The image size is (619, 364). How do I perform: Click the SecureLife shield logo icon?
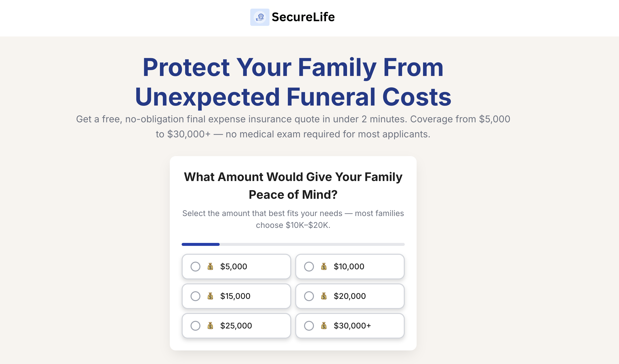260,17
